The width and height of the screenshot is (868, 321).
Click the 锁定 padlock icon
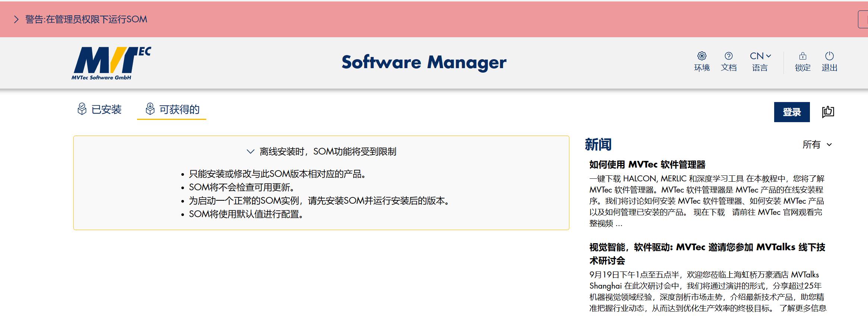pyautogui.click(x=802, y=56)
